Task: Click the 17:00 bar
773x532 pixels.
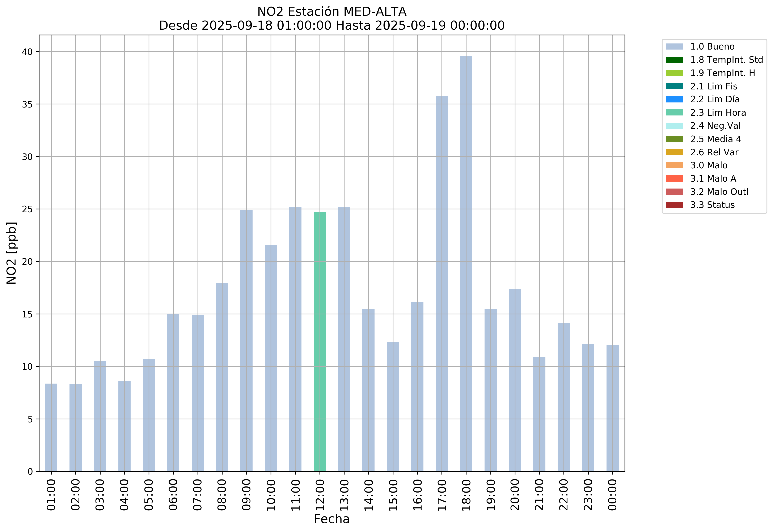Action: tap(442, 283)
